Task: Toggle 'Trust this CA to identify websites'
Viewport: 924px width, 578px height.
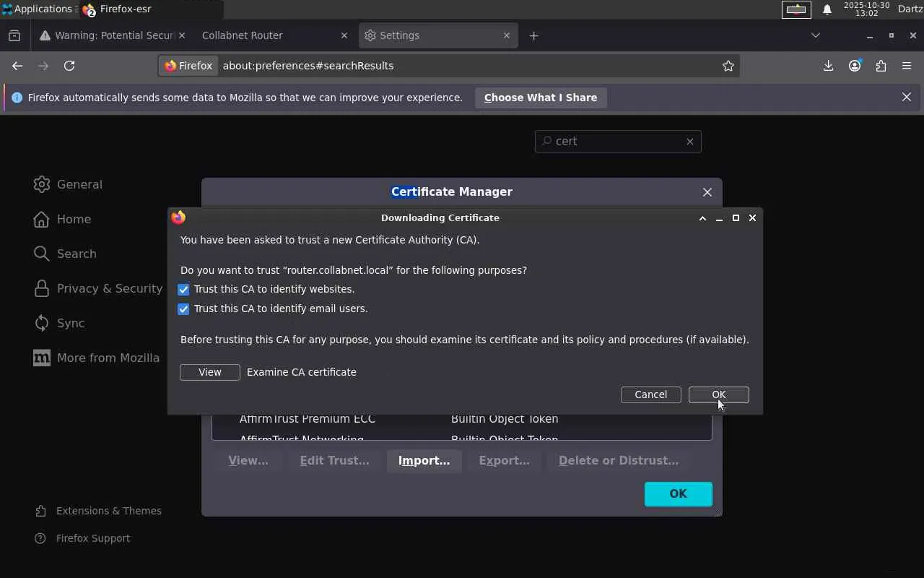Action: tap(183, 290)
